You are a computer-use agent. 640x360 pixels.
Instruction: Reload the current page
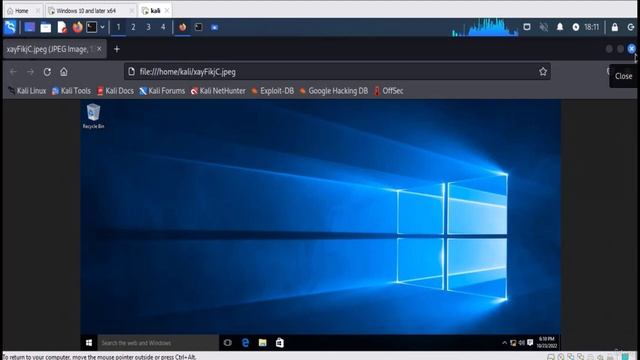[x=47, y=72]
